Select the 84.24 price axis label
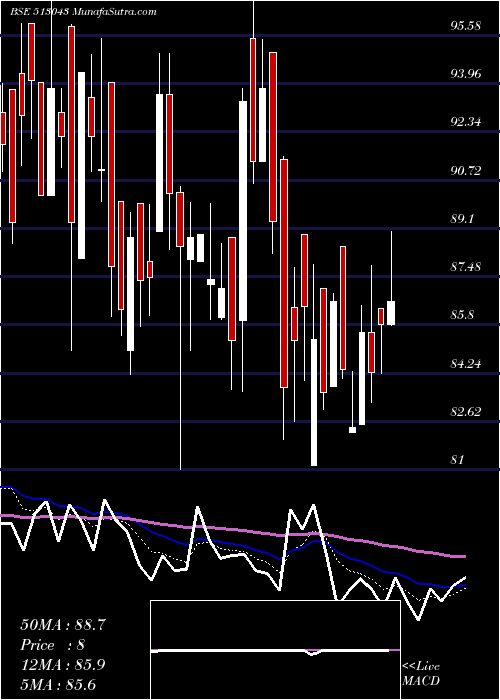The image size is (500, 700). pyautogui.click(x=466, y=363)
